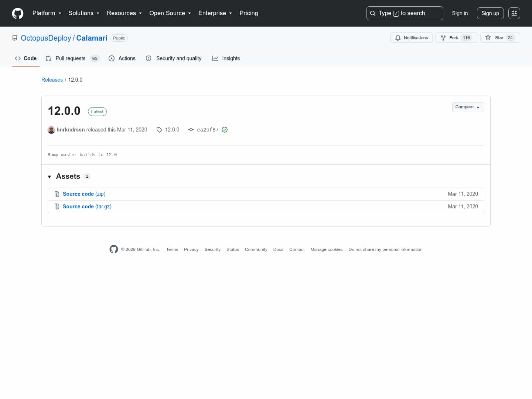Click the commit icon beside ea2bf87
Viewport: 532px width, 399px height.
(x=191, y=130)
